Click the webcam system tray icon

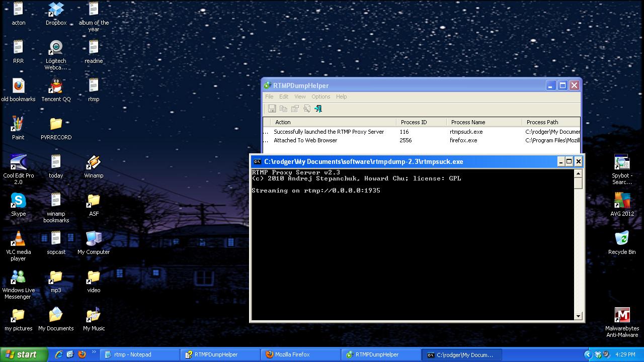pos(605,354)
